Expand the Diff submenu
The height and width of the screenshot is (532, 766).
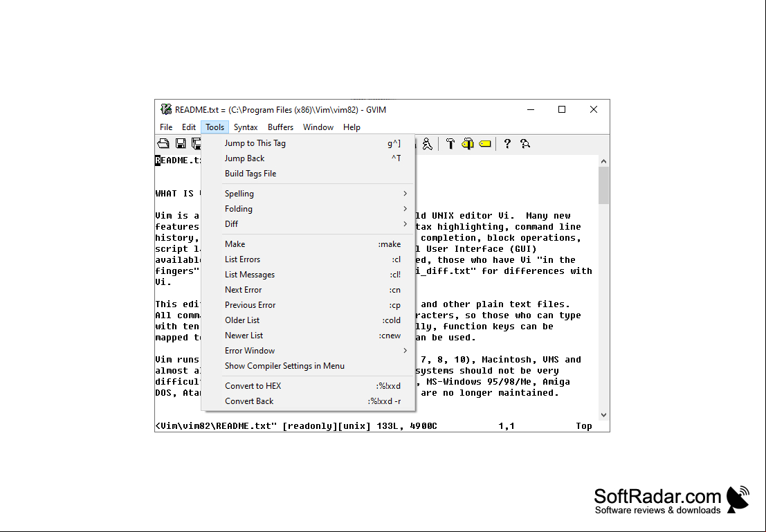pos(308,223)
